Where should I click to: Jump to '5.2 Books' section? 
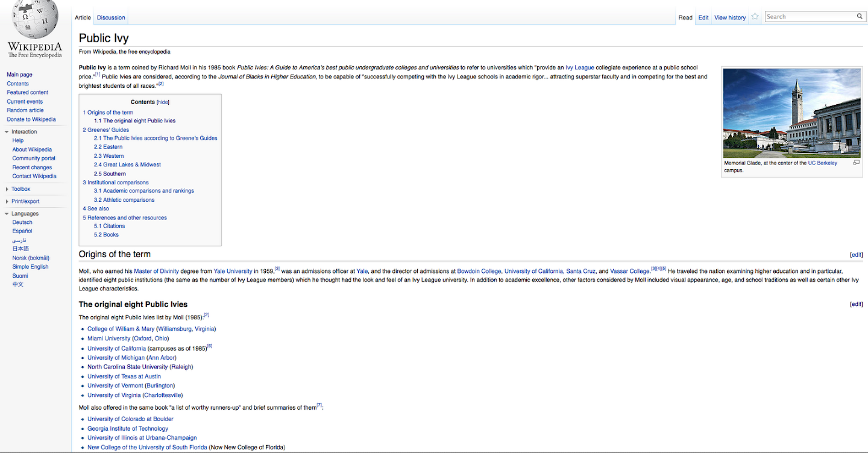point(106,235)
